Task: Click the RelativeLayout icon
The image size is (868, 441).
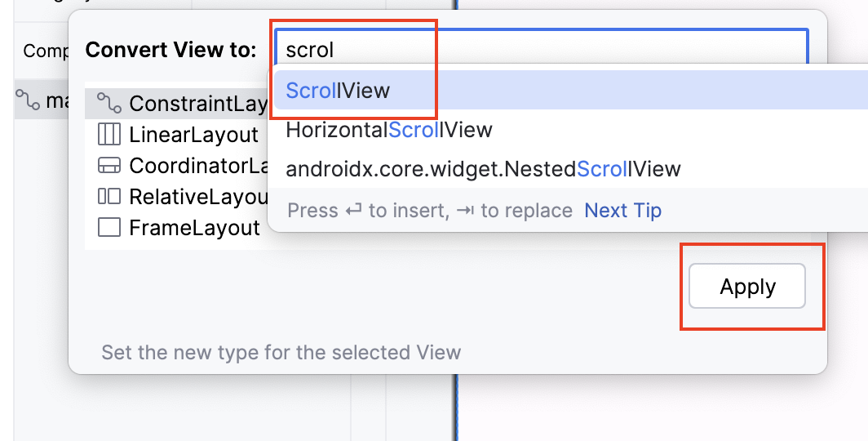Action: (109, 196)
